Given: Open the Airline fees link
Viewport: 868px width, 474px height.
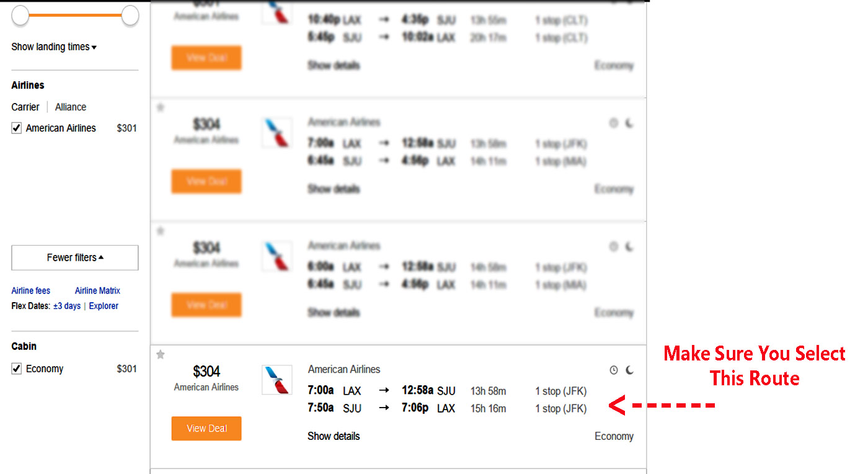Looking at the screenshot, I should click(x=31, y=290).
